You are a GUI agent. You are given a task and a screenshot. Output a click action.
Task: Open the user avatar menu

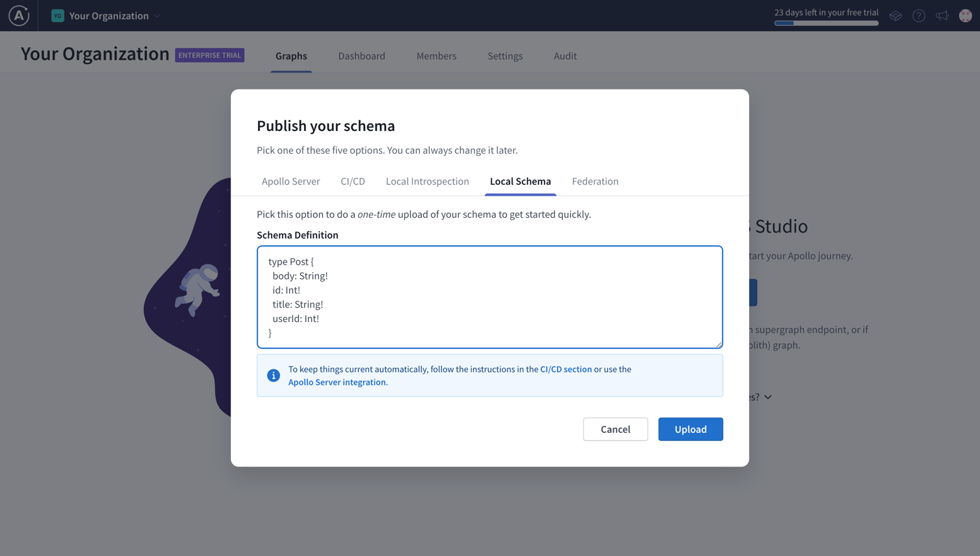click(x=965, y=16)
